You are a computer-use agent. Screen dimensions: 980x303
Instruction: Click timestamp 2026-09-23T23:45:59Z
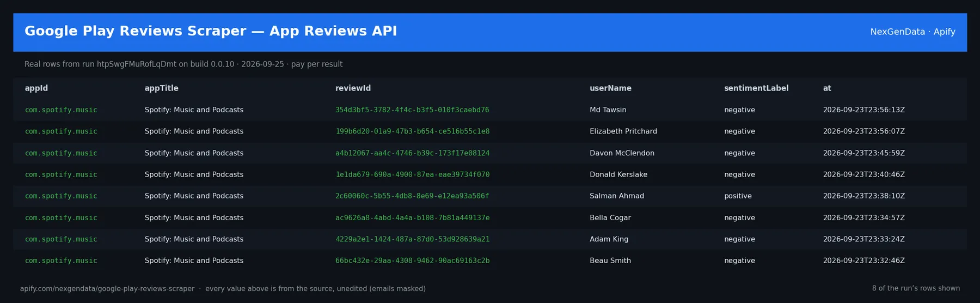[x=864, y=153]
